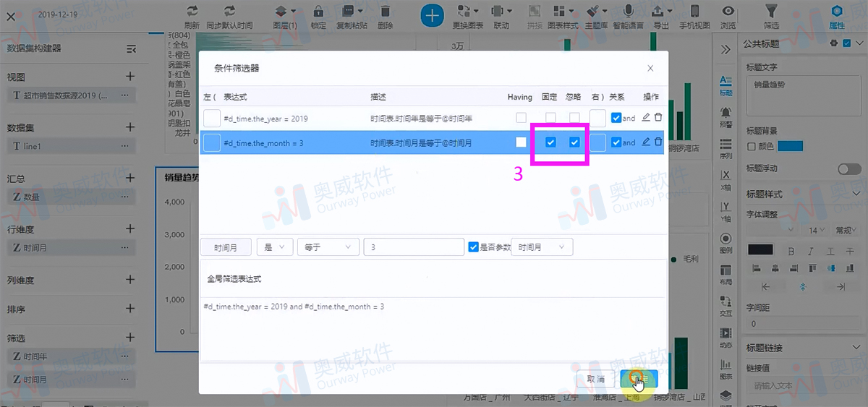The image size is (868, 407).
Task: Click the 锁定 lock toolbar icon
Action: (x=318, y=12)
